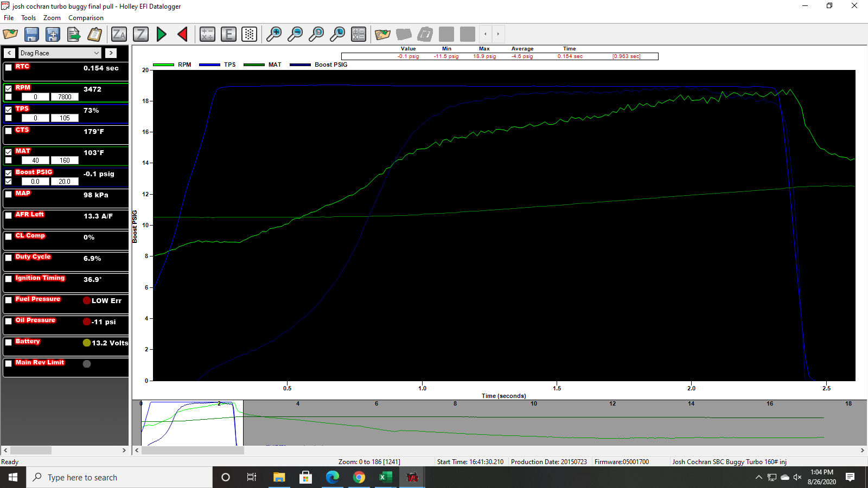The image size is (868, 488).
Task: Click the E toolbar button
Action: pos(228,34)
